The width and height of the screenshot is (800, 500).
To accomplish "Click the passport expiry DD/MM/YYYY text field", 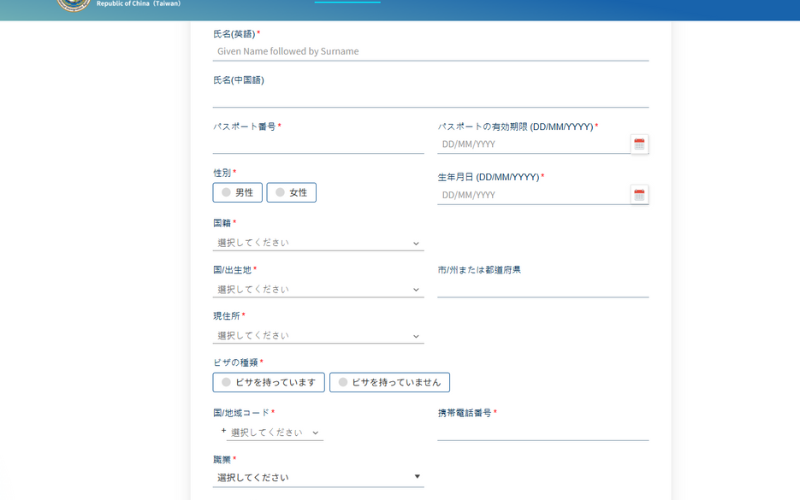I will point(532,144).
